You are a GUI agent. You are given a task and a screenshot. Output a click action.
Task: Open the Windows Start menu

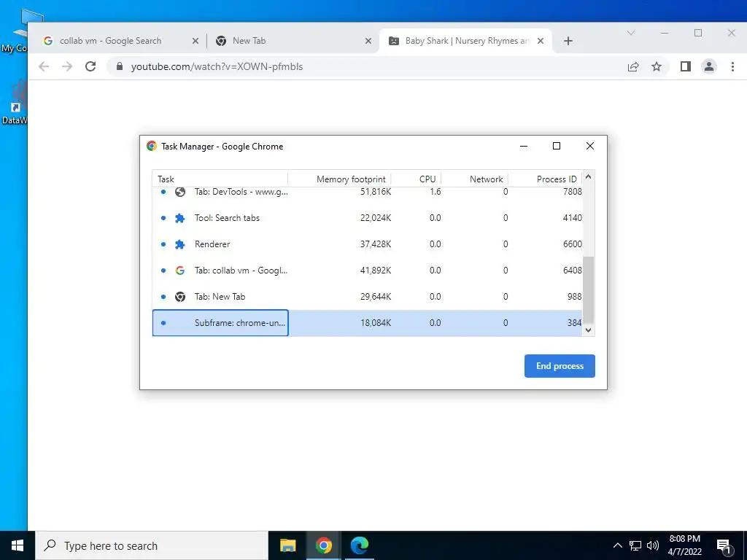[18, 545]
